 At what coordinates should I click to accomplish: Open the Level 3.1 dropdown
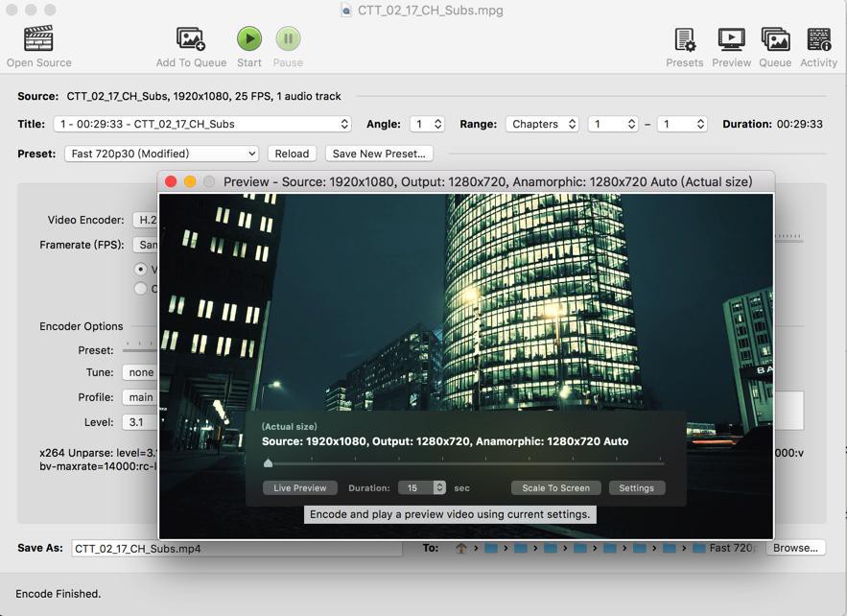tap(140, 422)
